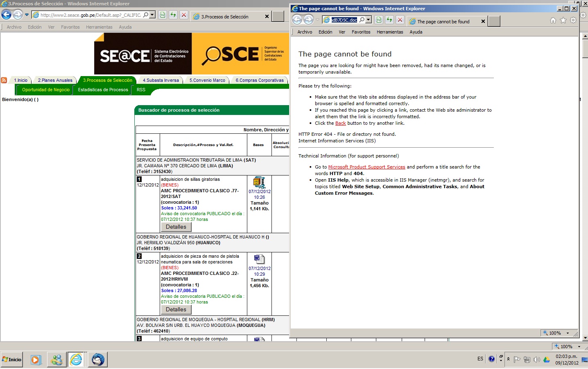Click Forward arrow in 'page cannot be found' window

(308, 20)
